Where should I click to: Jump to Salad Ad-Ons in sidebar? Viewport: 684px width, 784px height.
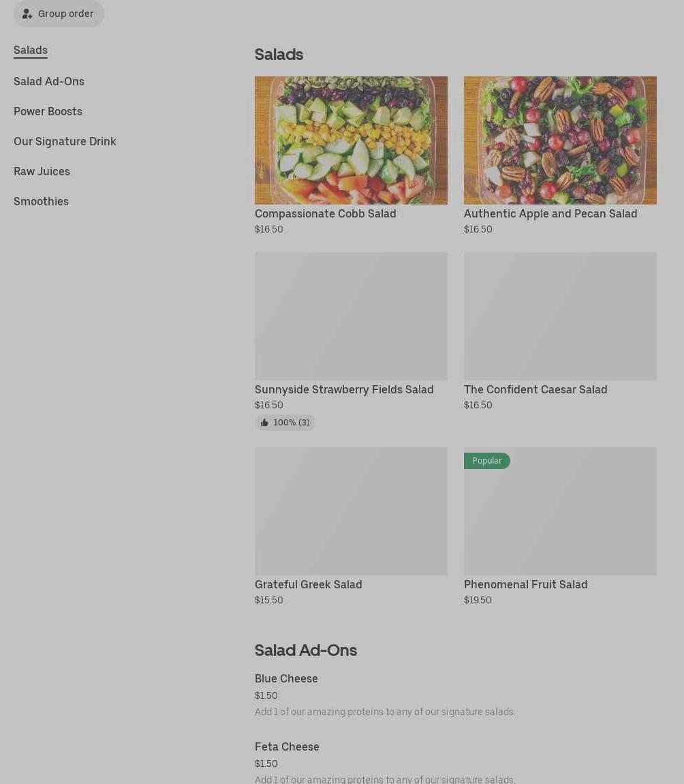[x=49, y=82]
